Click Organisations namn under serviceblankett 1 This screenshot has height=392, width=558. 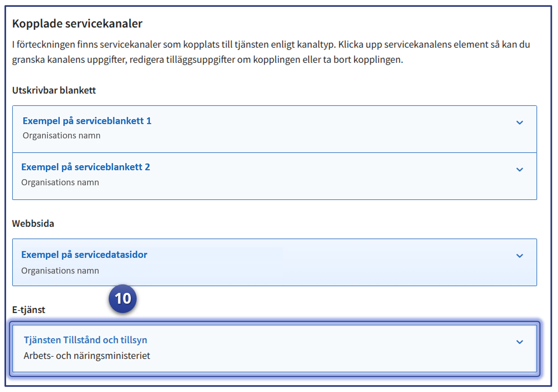coord(62,136)
